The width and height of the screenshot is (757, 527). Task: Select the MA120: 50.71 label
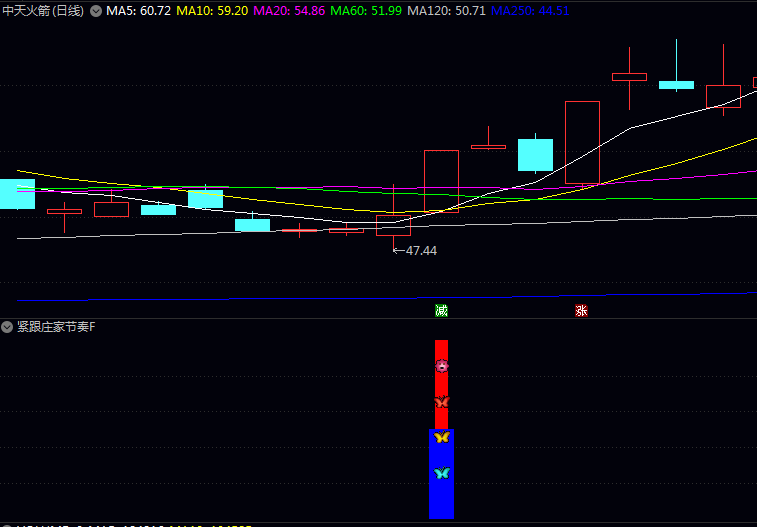pyautogui.click(x=447, y=11)
